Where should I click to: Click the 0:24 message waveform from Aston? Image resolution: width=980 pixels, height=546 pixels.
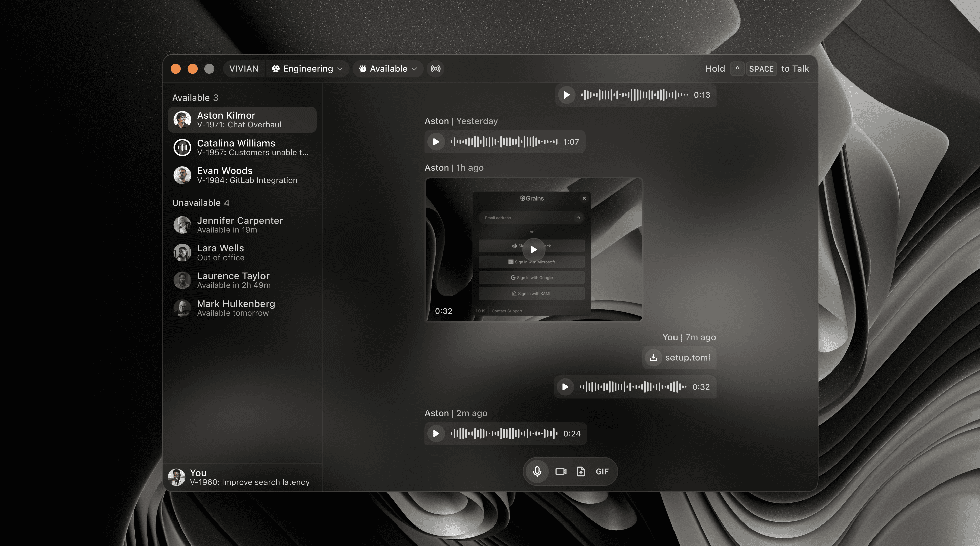pyautogui.click(x=503, y=433)
